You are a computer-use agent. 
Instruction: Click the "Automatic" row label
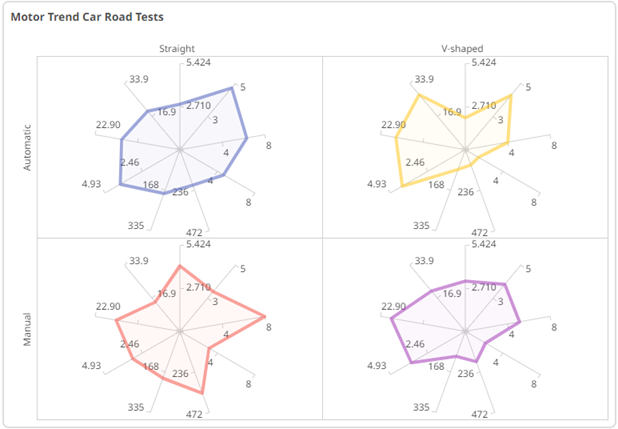click(x=27, y=147)
